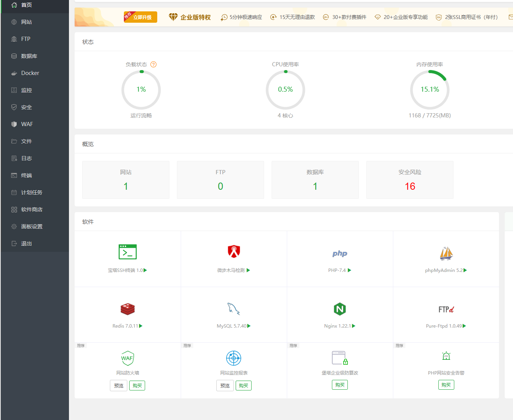Image resolution: width=513 pixels, height=420 pixels.
Task: Click 购买 under PHP网站安全告警
Action: coord(446,385)
